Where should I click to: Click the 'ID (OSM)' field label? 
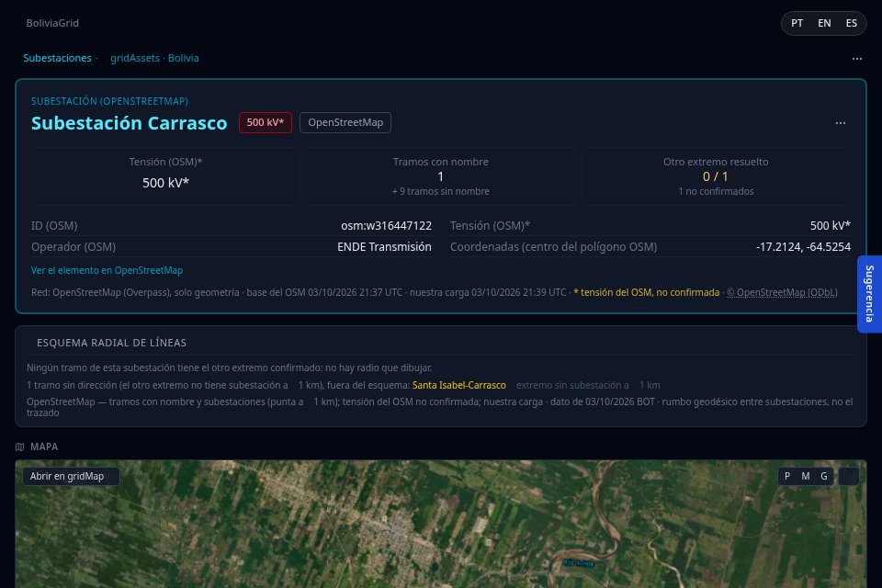pos(54,226)
